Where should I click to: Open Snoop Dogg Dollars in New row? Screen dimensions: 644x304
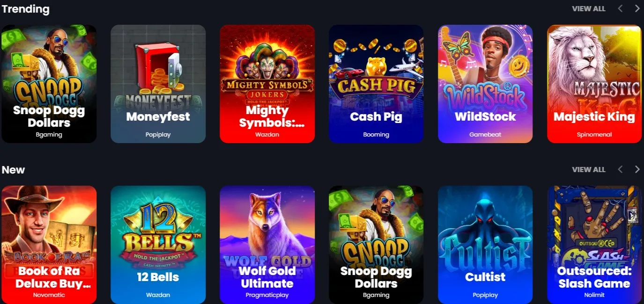(376, 245)
